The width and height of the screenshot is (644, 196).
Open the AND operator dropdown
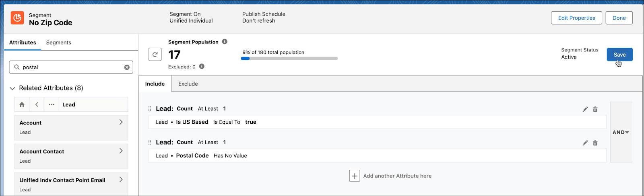(621, 132)
